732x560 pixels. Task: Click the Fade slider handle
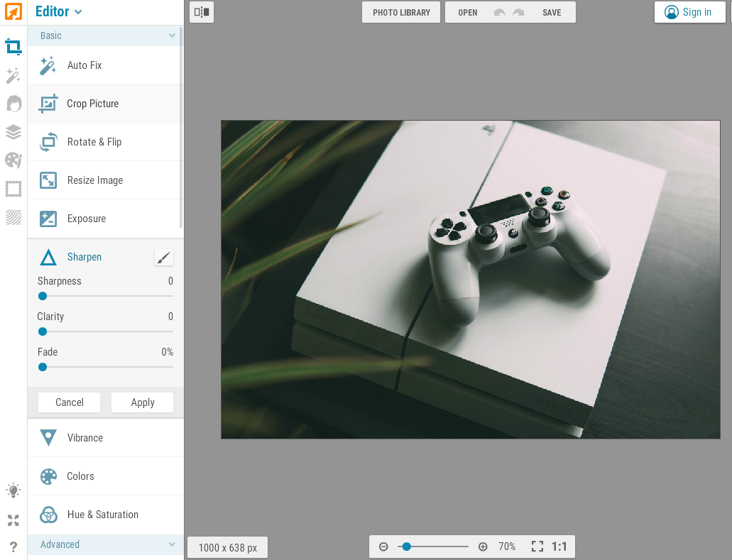[x=43, y=367]
